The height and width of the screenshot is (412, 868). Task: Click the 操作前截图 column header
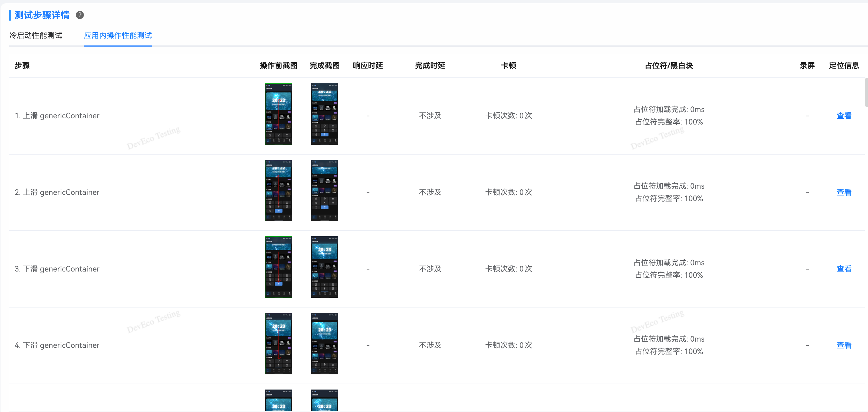(279, 66)
